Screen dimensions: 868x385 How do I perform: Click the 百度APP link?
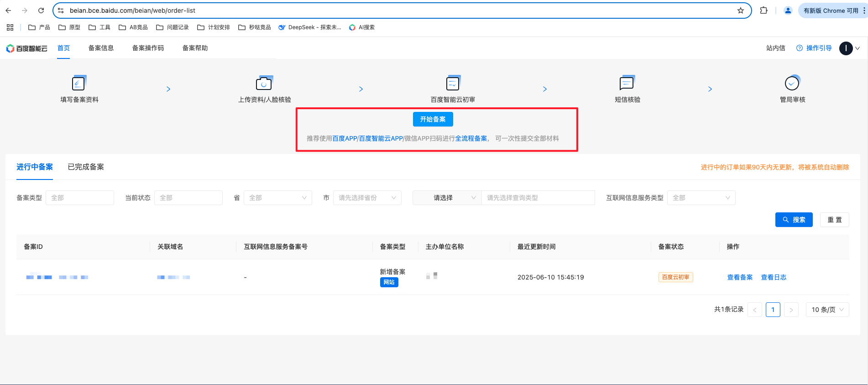coord(345,138)
